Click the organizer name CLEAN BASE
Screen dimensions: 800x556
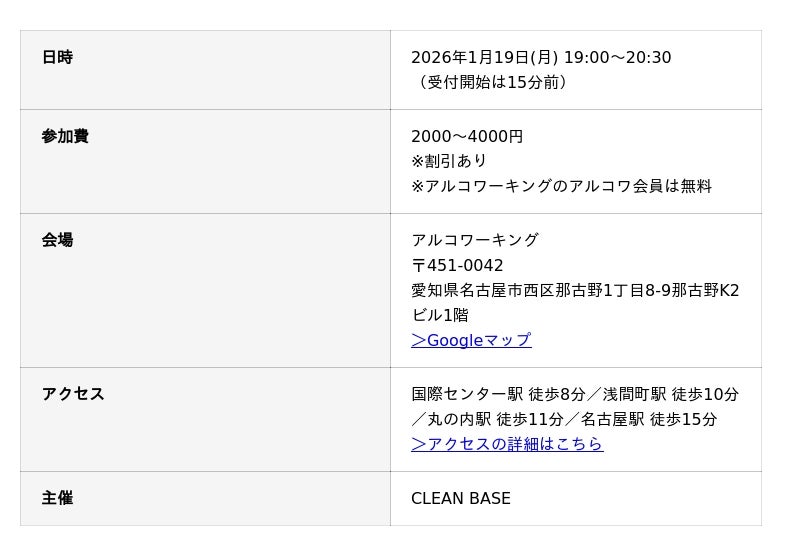click(461, 498)
